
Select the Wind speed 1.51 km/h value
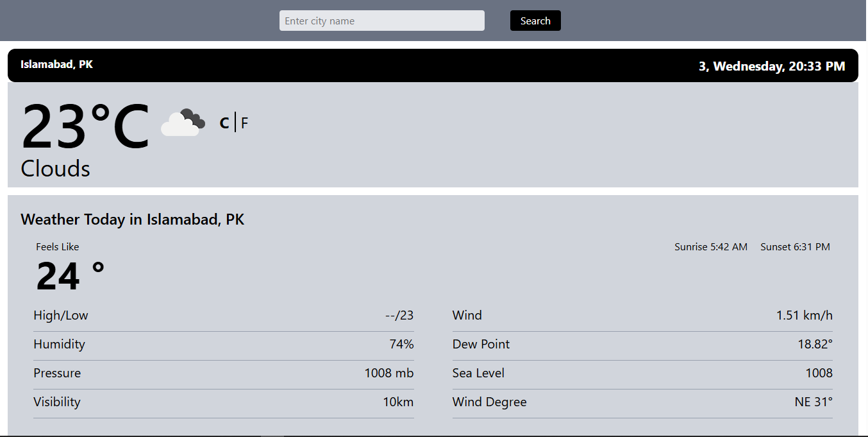(804, 316)
